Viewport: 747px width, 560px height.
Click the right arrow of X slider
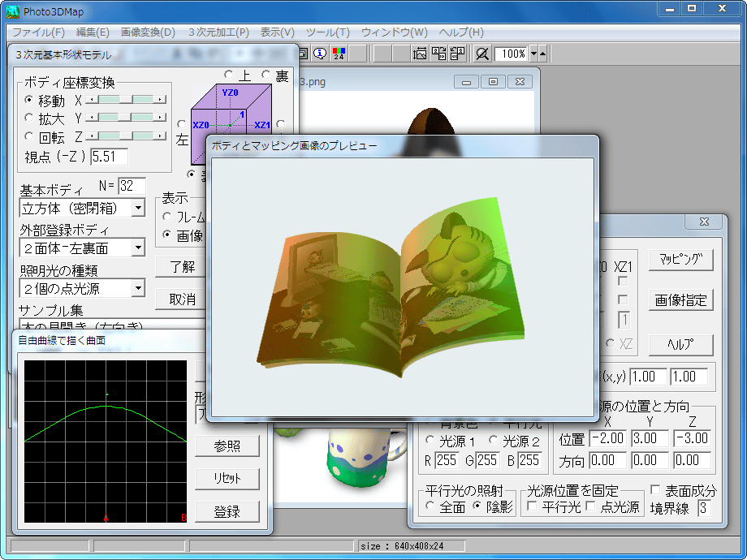coord(161,99)
